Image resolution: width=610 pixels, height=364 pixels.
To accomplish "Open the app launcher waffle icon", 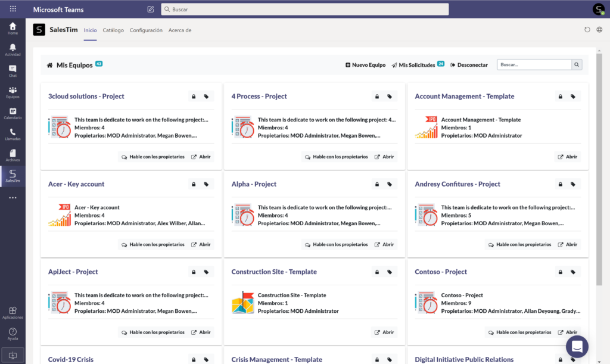I will click(x=13, y=8).
